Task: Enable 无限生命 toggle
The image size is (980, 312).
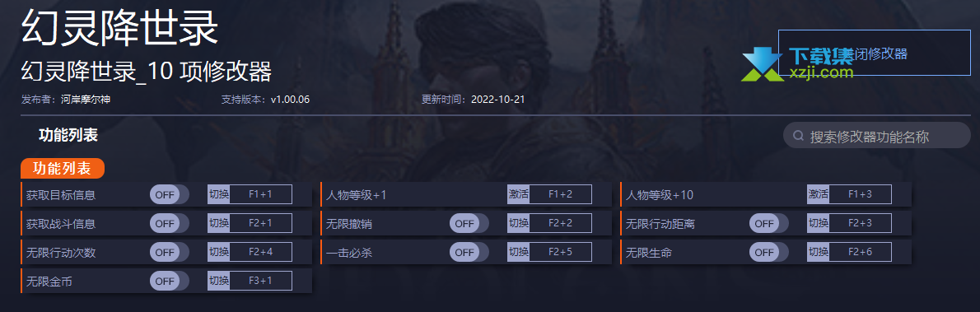Action: (x=768, y=252)
